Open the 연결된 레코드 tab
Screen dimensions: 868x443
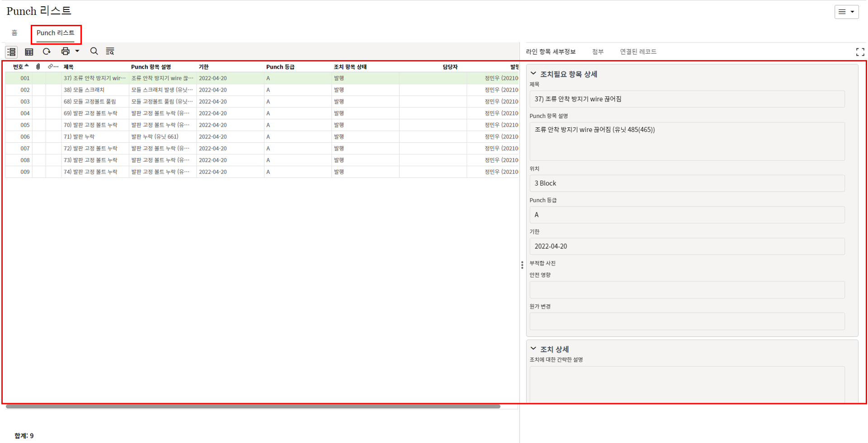click(x=638, y=52)
